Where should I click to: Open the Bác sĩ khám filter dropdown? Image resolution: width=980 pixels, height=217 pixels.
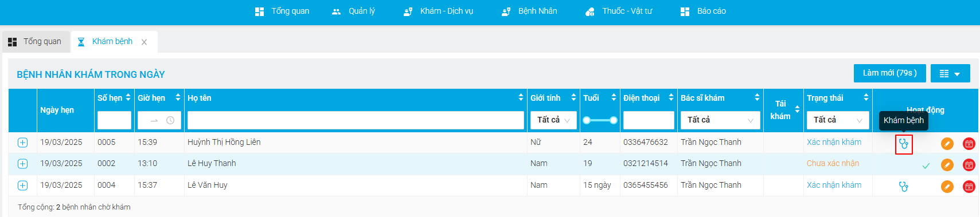point(720,120)
